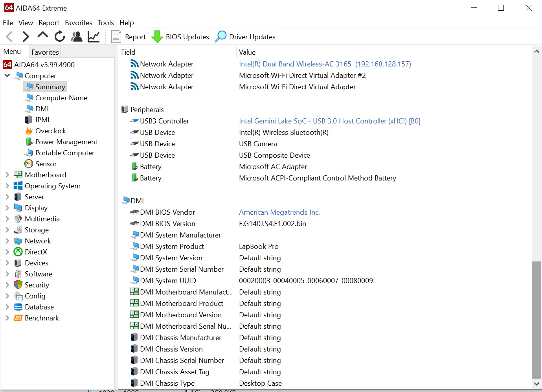
Task: Go up one level with the up arrow icon
Action: 42,36
